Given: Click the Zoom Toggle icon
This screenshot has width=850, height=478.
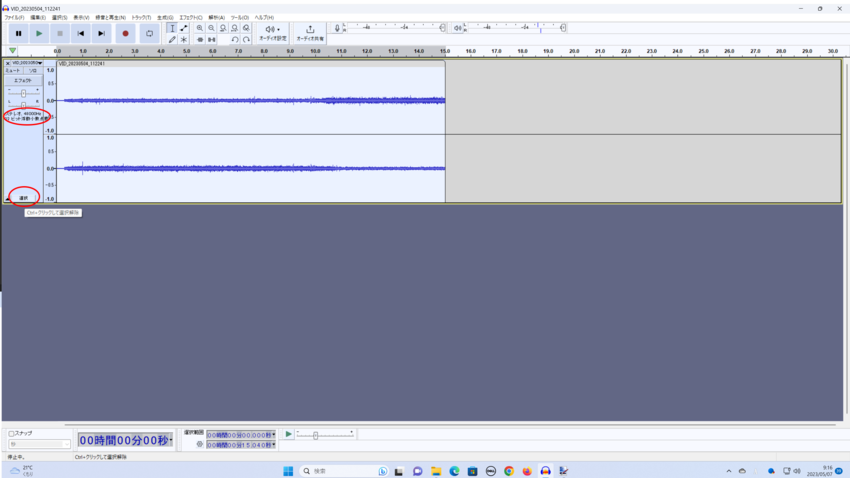Looking at the screenshot, I should [246, 28].
